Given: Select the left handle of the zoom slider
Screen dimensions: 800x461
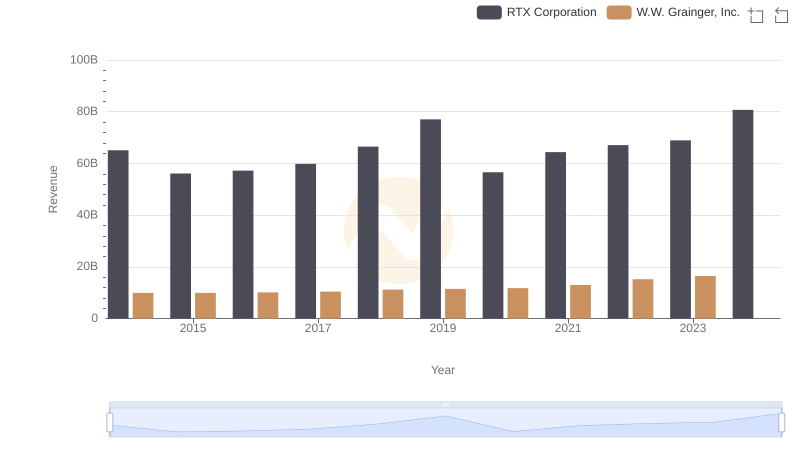Looking at the screenshot, I should (110, 423).
